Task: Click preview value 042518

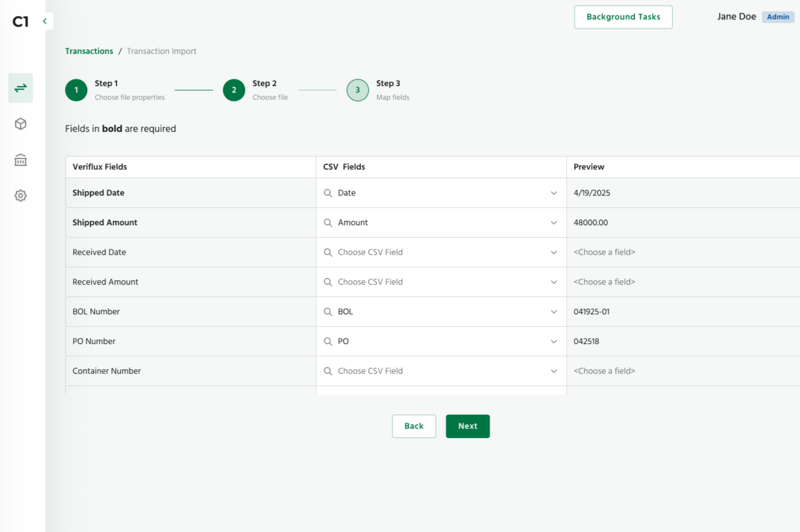Action: click(586, 341)
